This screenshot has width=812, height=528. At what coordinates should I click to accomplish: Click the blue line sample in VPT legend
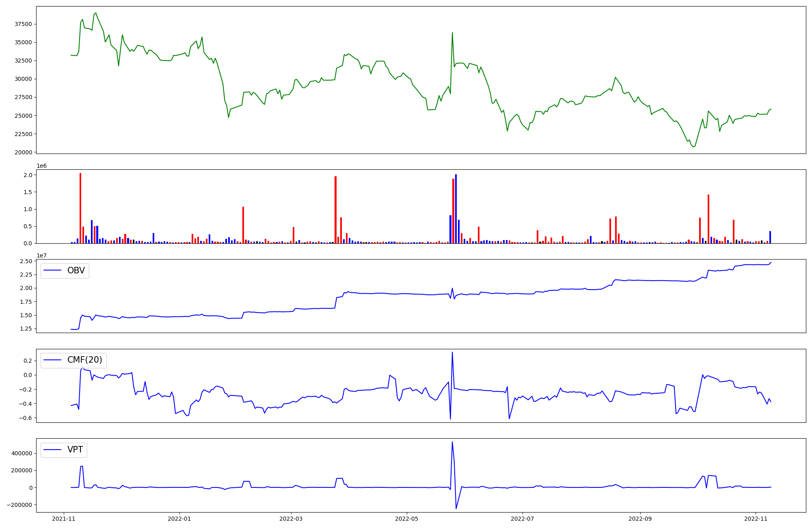(52, 450)
